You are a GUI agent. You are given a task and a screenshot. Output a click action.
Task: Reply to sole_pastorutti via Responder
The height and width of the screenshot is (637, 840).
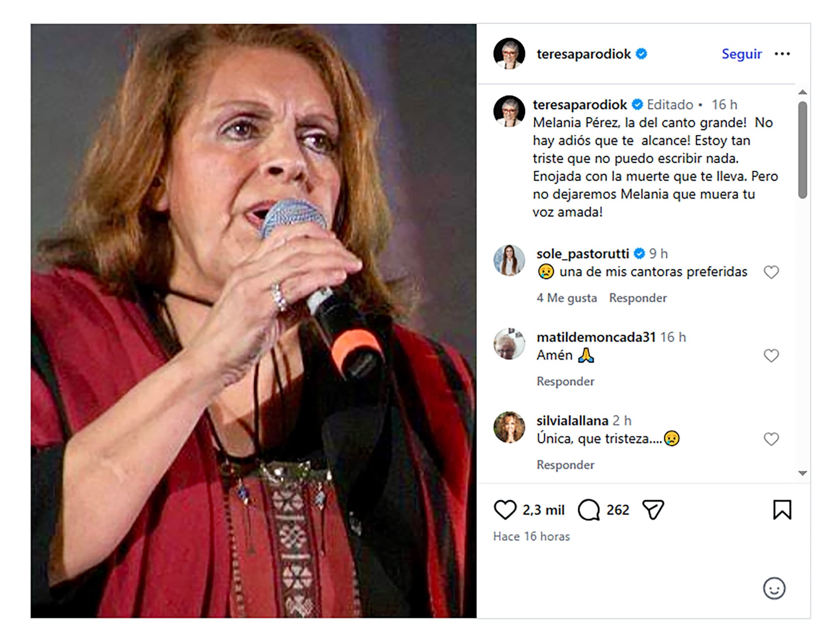pyautogui.click(x=637, y=298)
